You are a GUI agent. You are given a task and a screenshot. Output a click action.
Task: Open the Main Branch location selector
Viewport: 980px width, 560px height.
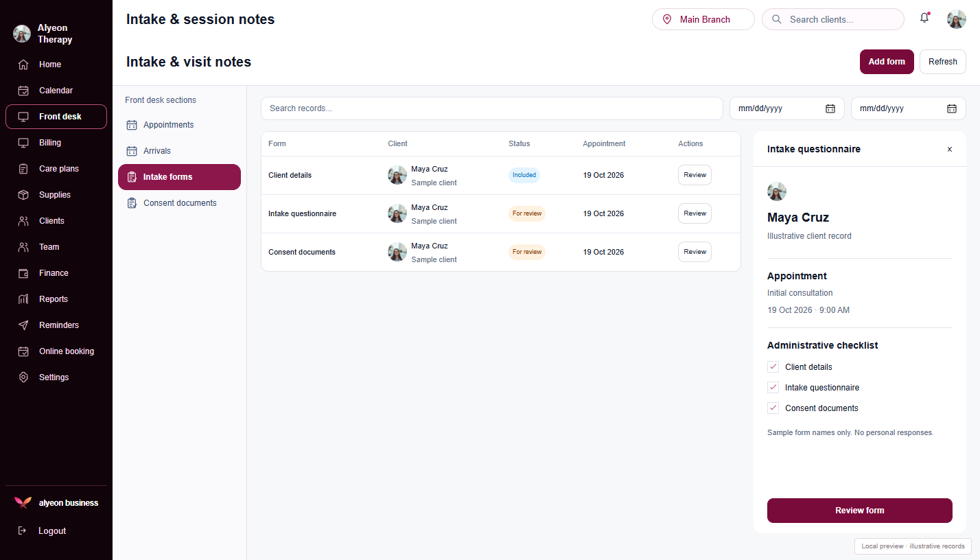703,19
